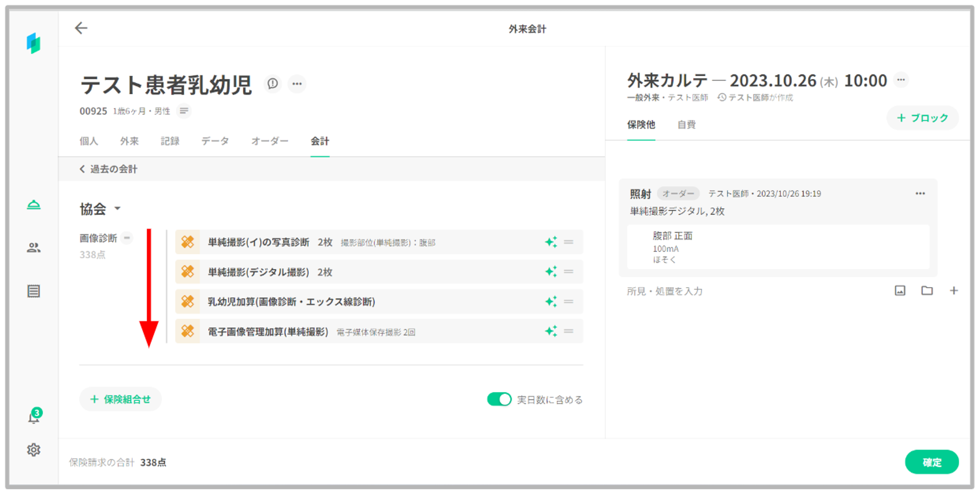Viewport: 980px width, 495px height.
Task: Open the 照射 order more-options menu
Action: click(x=920, y=194)
